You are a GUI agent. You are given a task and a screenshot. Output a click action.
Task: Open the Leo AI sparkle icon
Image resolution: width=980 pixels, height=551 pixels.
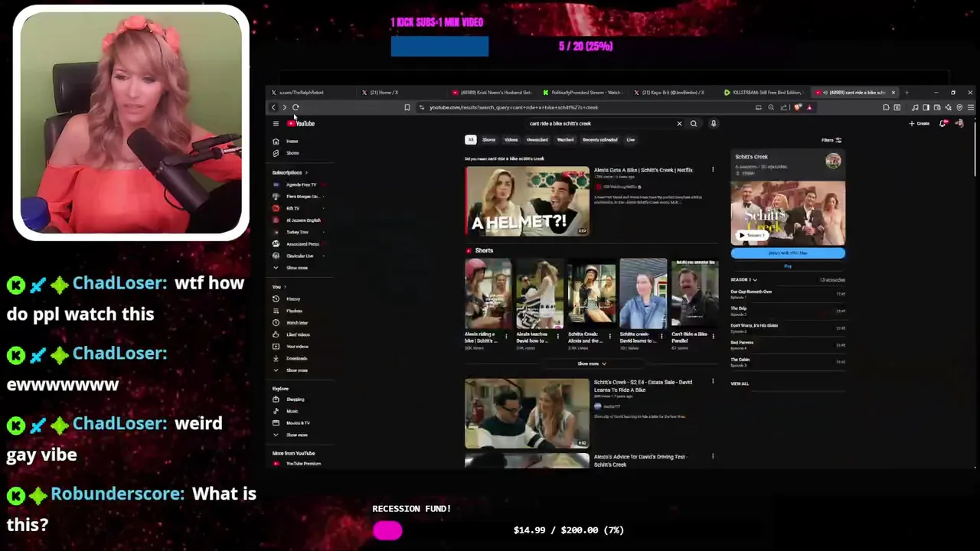[948, 107]
